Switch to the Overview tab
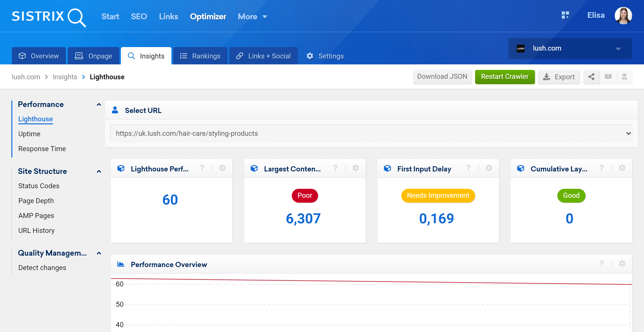644x332 pixels. tap(39, 56)
